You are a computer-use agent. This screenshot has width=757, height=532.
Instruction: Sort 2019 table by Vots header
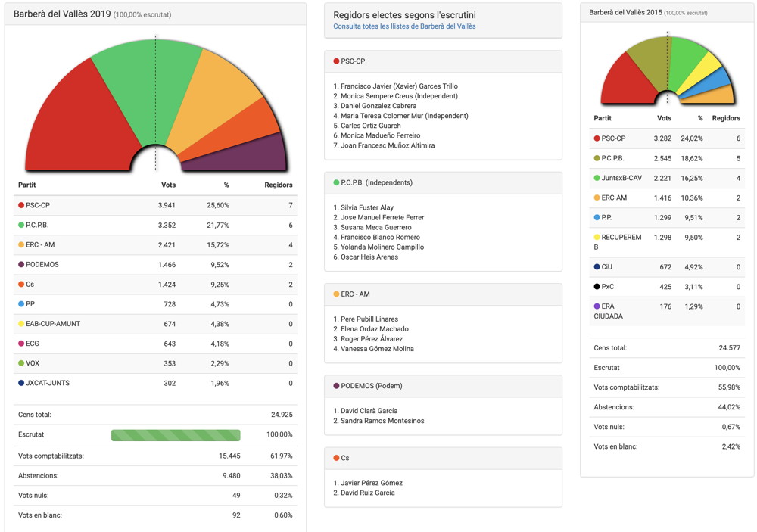[168, 185]
